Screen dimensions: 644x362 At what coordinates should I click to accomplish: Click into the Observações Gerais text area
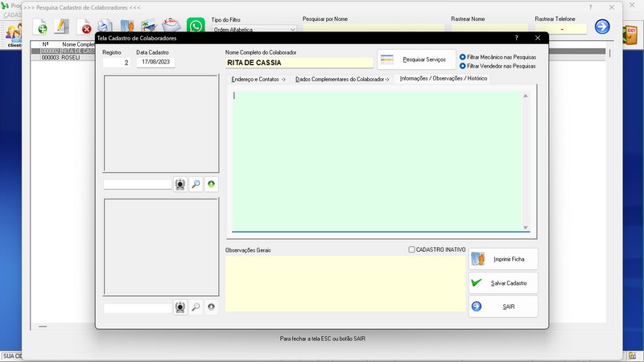345,283
